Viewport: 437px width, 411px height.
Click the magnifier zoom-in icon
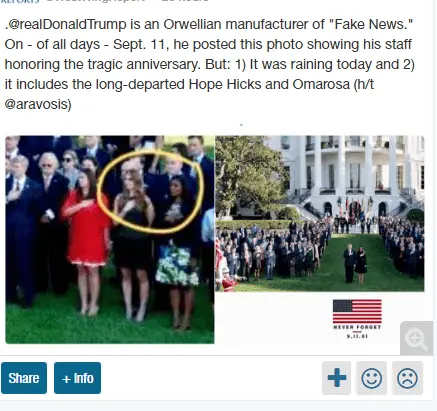[416, 338]
